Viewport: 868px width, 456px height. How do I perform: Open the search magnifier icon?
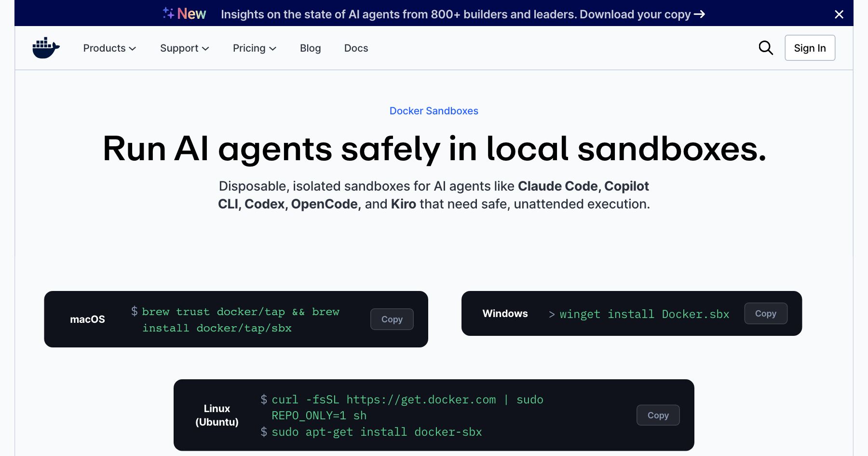tap(766, 48)
